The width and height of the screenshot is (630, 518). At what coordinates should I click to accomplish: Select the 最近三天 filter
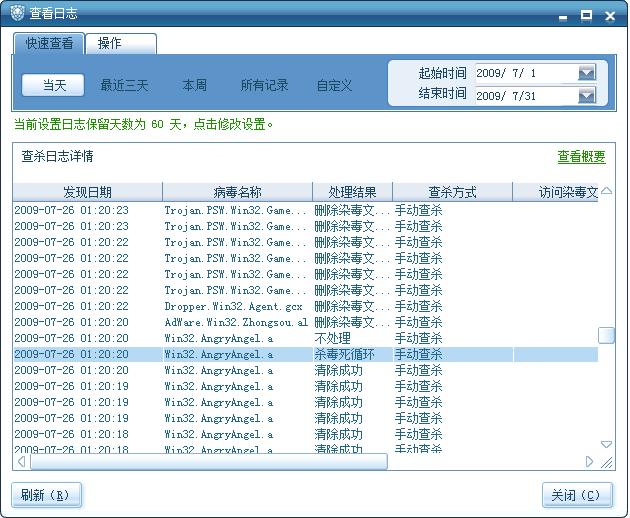tap(124, 85)
